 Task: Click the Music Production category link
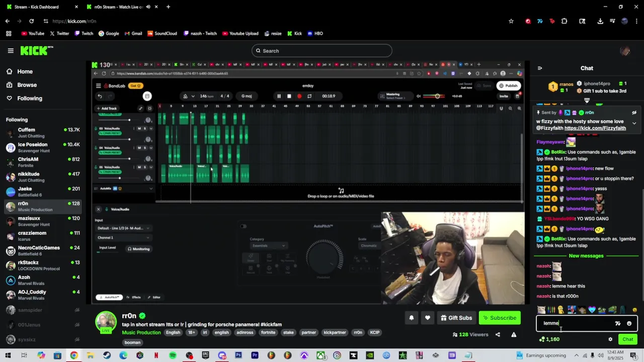click(141, 332)
